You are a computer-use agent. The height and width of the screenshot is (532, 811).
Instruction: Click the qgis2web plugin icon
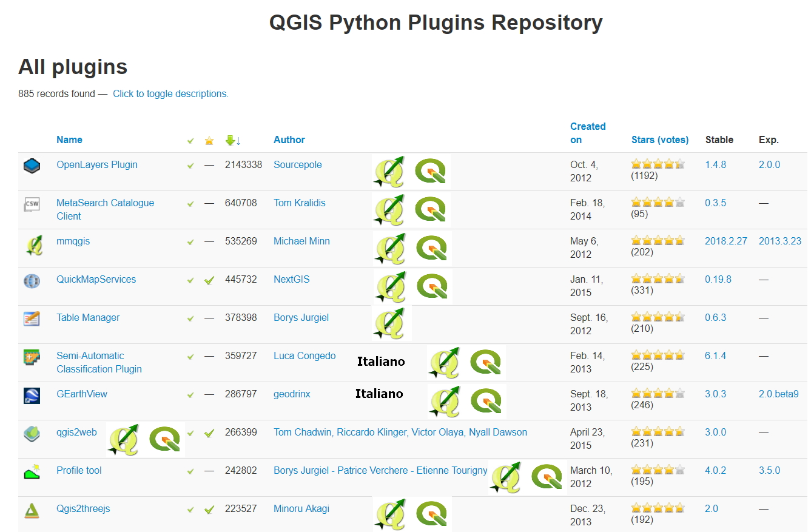pyautogui.click(x=32, y=434)
